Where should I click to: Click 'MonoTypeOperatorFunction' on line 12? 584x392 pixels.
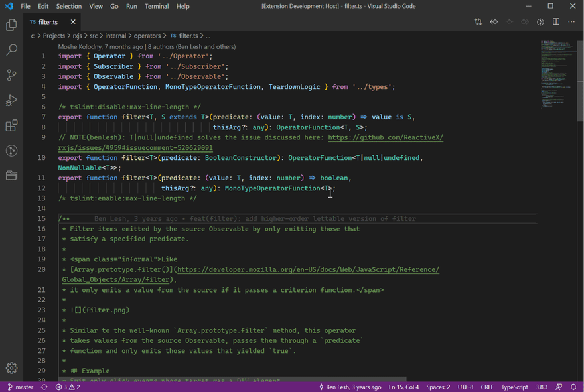coord(272,188)
